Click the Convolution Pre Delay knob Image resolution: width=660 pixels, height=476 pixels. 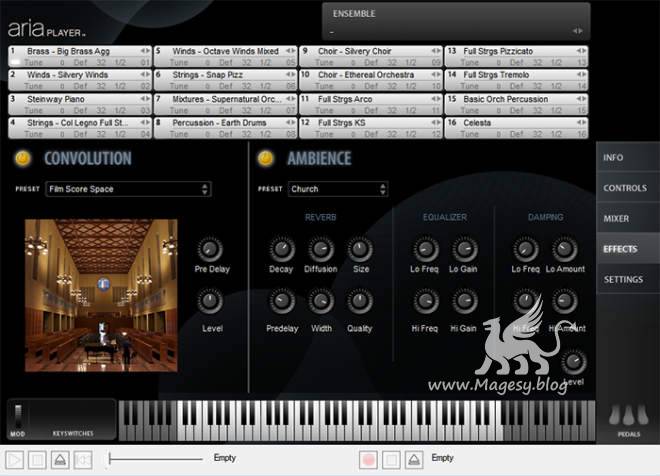point(210,249)
